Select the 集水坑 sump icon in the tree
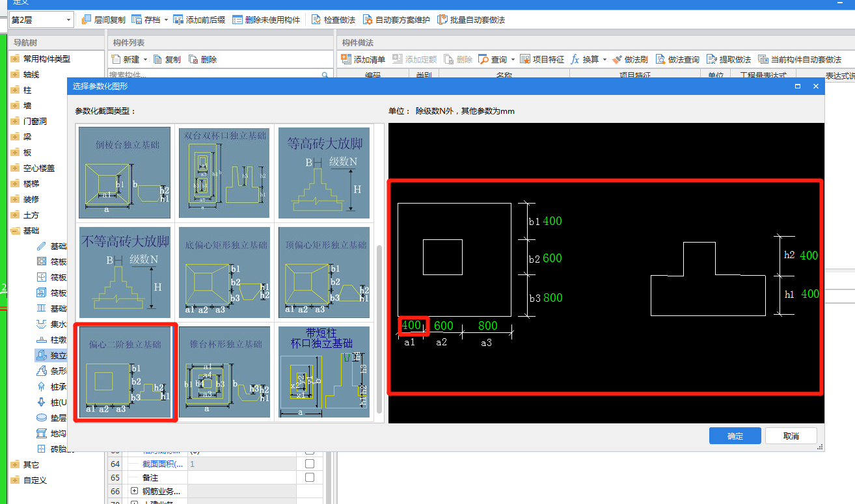 coord(42,324)
